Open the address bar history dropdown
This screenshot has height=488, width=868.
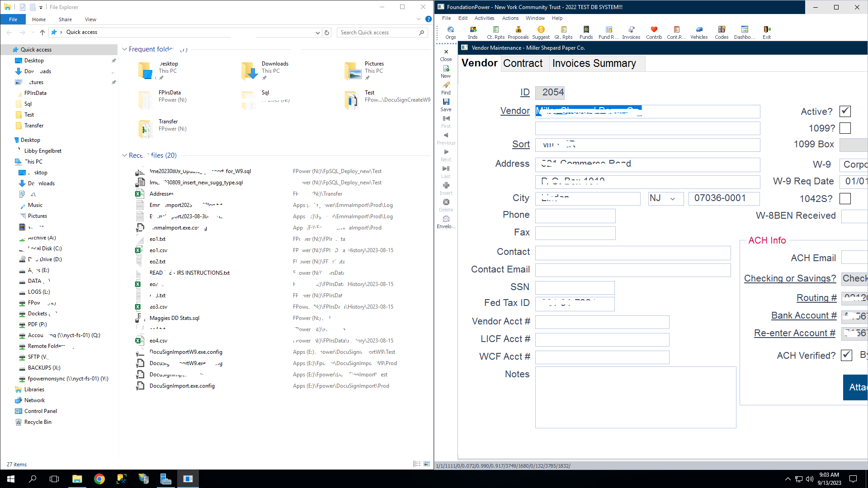click(317, 33)
